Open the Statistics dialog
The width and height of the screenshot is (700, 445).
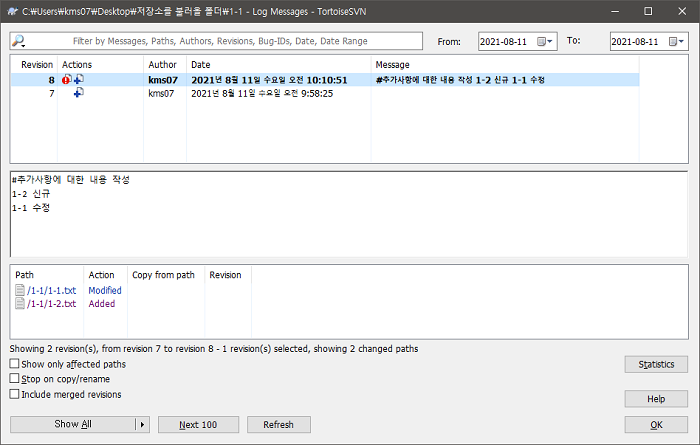coord(655,365)
